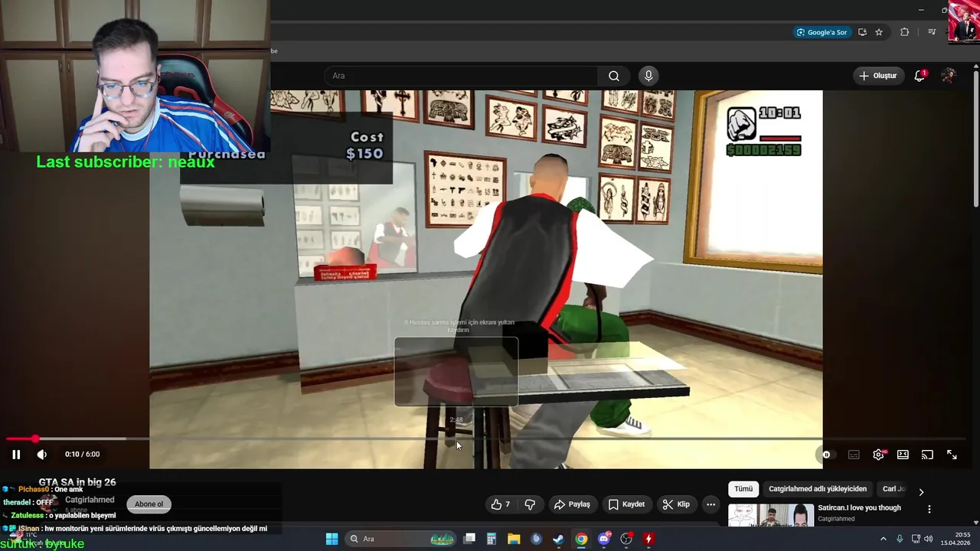Select the Catgirlahmed adlı yükleyiciden chip
The image size is (980, 551).
pyautogui.click(x=818, y=489)
